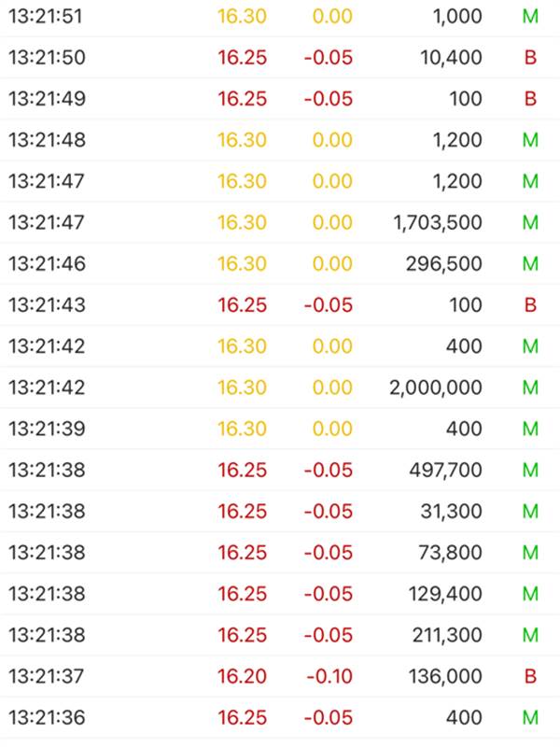The height and width of the screenshot is (747, 560).
Task: Select the 296,500 volume trade
Action: (x=443, y=263)
